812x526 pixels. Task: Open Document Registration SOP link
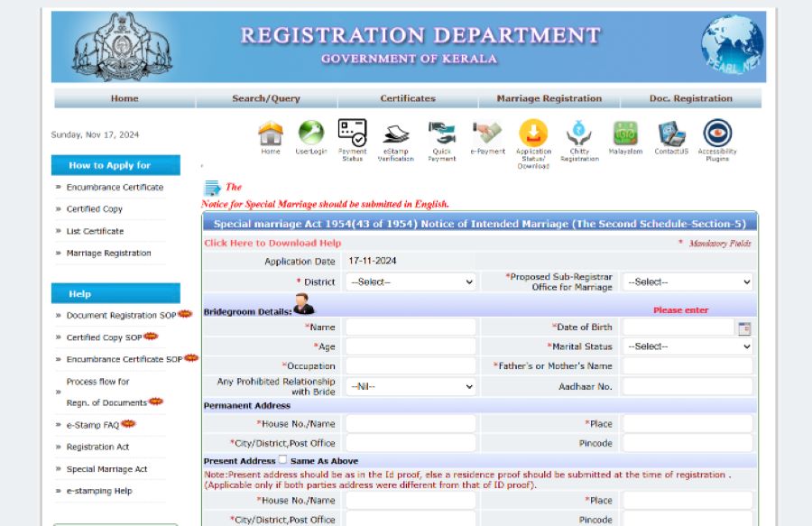[x=121, y=315]
